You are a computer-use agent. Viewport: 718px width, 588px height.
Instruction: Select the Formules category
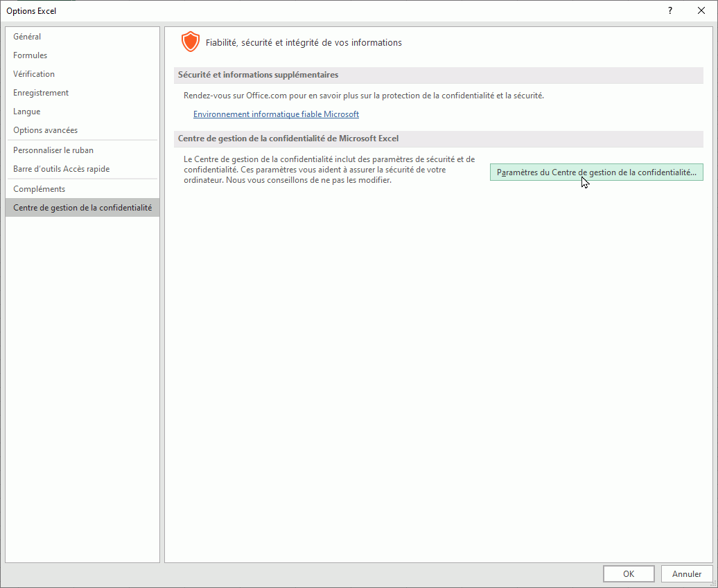point(82,55)
